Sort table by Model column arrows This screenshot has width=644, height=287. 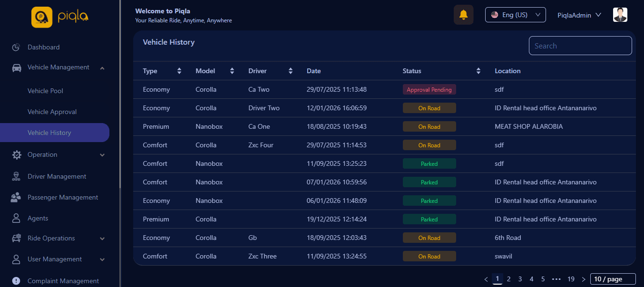click(232, 71)
